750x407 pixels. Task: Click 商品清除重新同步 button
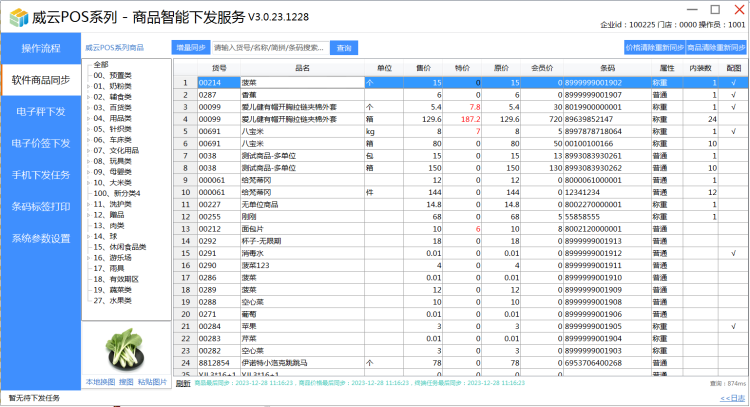tap(716, 47)
